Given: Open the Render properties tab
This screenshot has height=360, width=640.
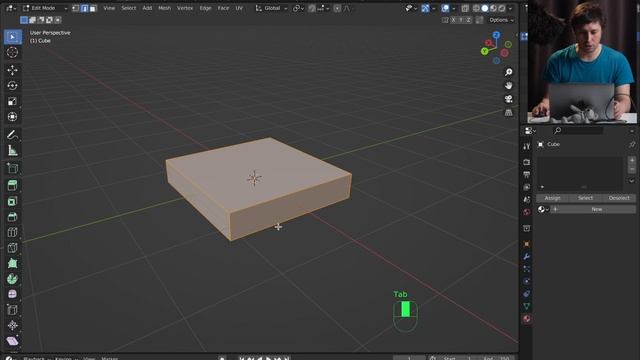Looking at the screenshot, I should point(527,162).
